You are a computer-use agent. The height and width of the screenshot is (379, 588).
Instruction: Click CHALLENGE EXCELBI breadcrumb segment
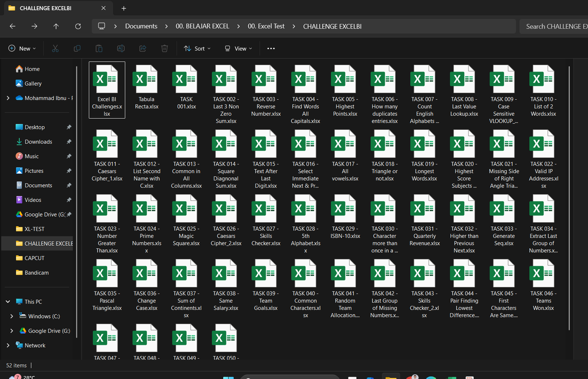tap(332, 26)
